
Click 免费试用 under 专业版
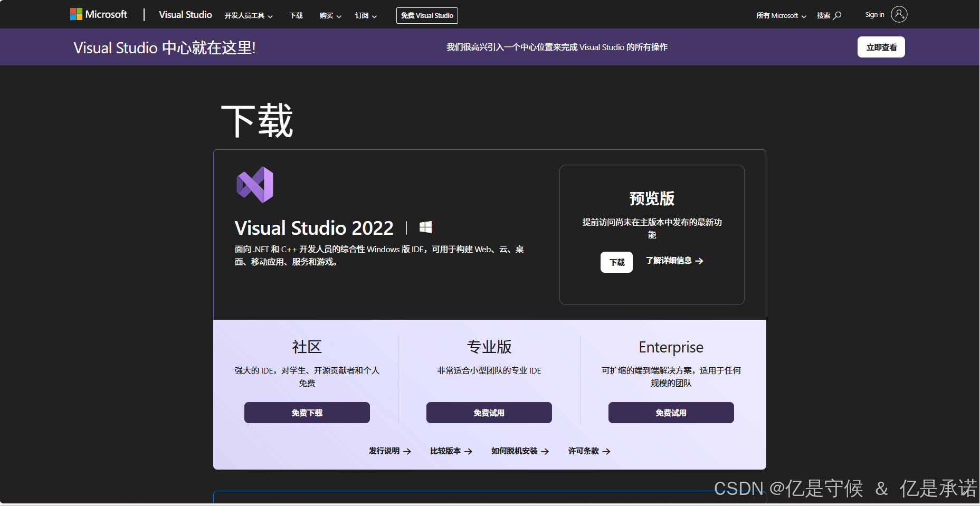click(489, 413)
